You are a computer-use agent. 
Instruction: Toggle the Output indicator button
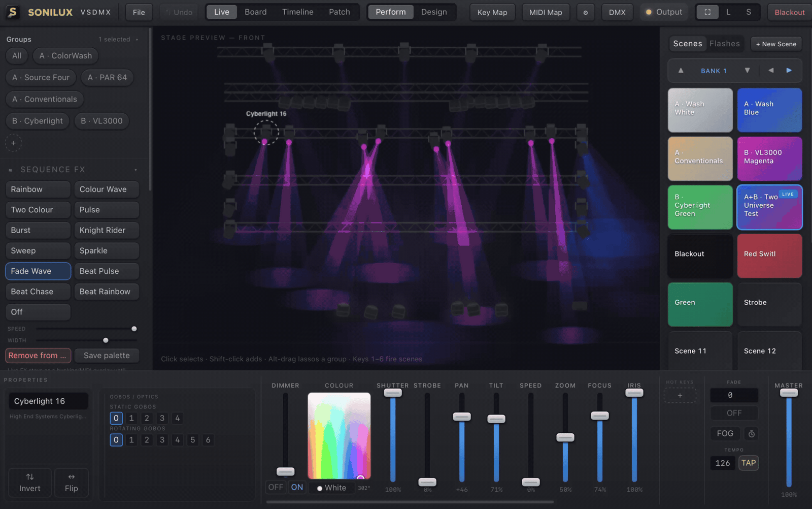pyautogui.click(x=664, y=12)
